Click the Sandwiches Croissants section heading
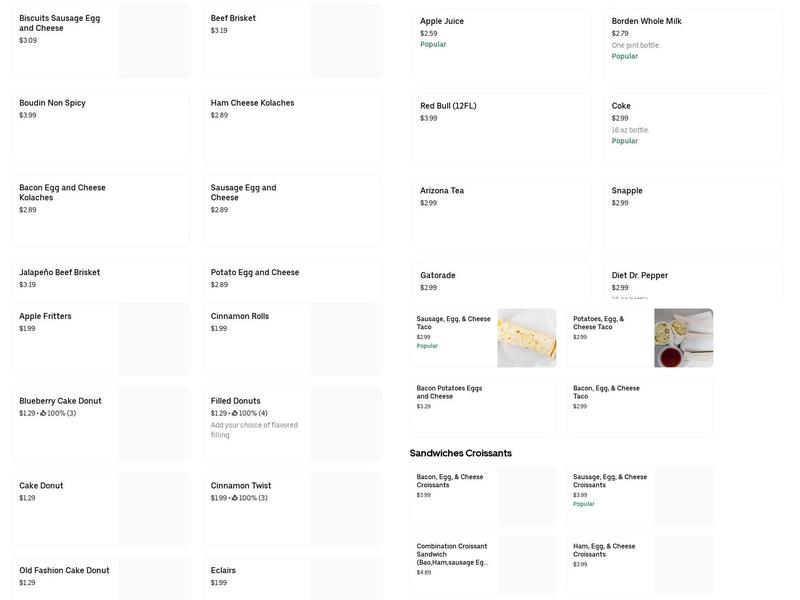The height and width of the screenshot is (600, 800). (461, 453)
